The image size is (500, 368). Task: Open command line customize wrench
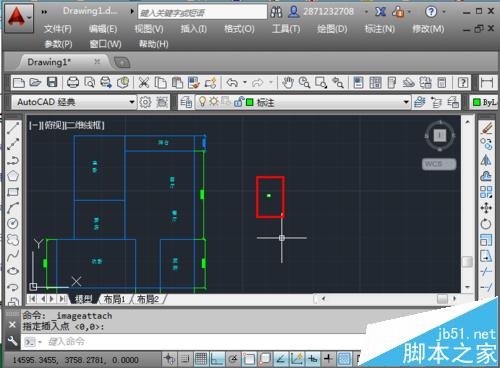pos(12,341)
